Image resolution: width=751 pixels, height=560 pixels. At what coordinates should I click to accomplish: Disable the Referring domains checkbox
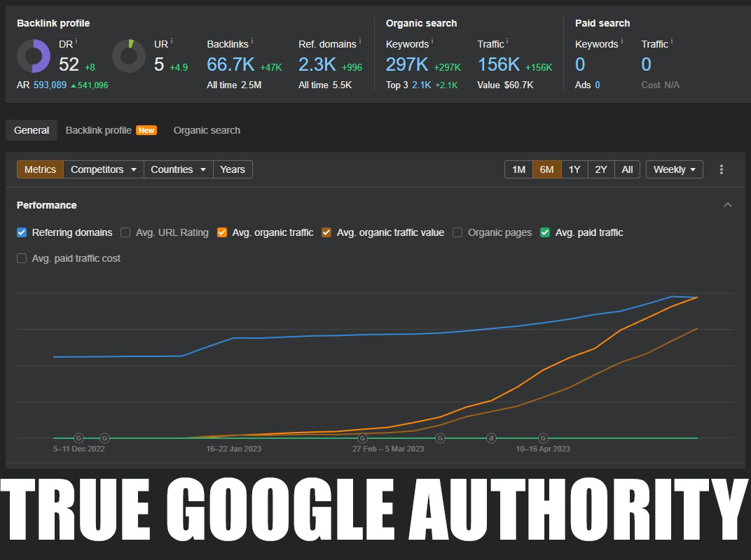[22, 232]
